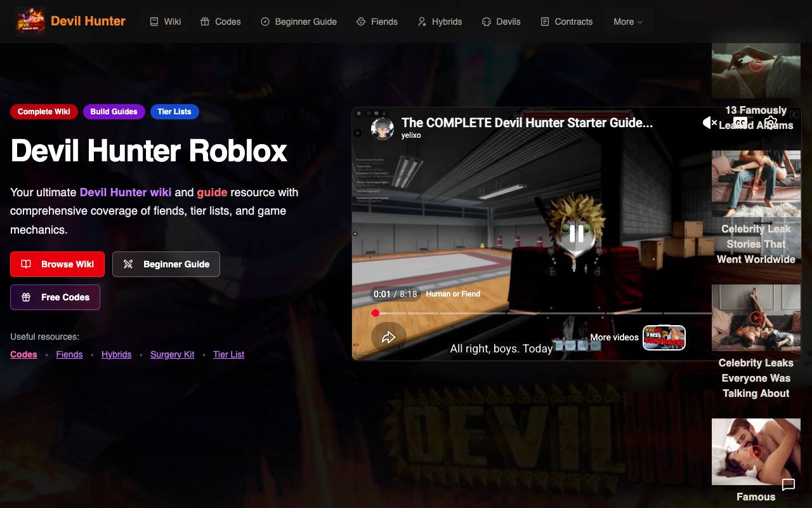Follow the purple 'Devil Hunter wiki' text link

click(x=126, y=192)
